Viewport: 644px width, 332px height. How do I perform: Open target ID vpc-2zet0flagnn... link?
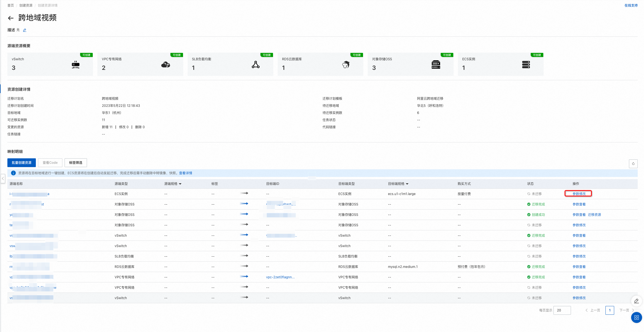(x=280, y=277)
